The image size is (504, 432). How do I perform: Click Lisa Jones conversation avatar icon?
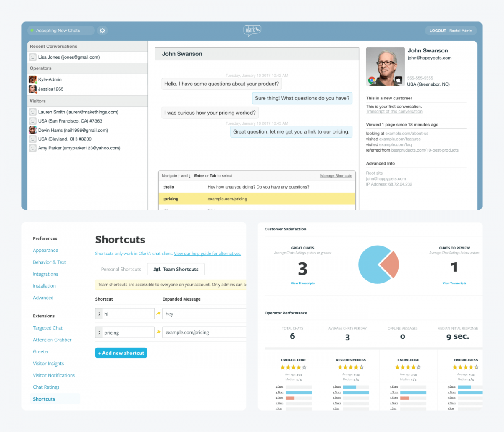(32, 57)
